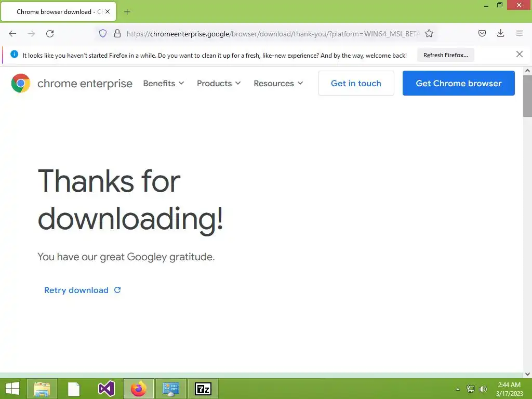This screenshot has width=532, height=399.
Task: Click the scrollbar up arrow
Action: [527, 71]
